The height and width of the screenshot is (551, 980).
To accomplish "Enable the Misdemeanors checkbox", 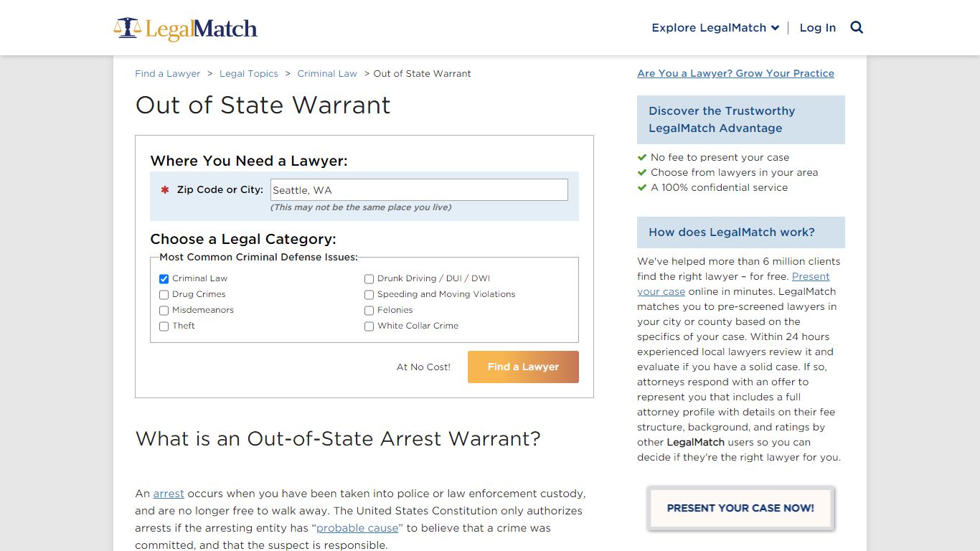I will click(x=164, y=311).
